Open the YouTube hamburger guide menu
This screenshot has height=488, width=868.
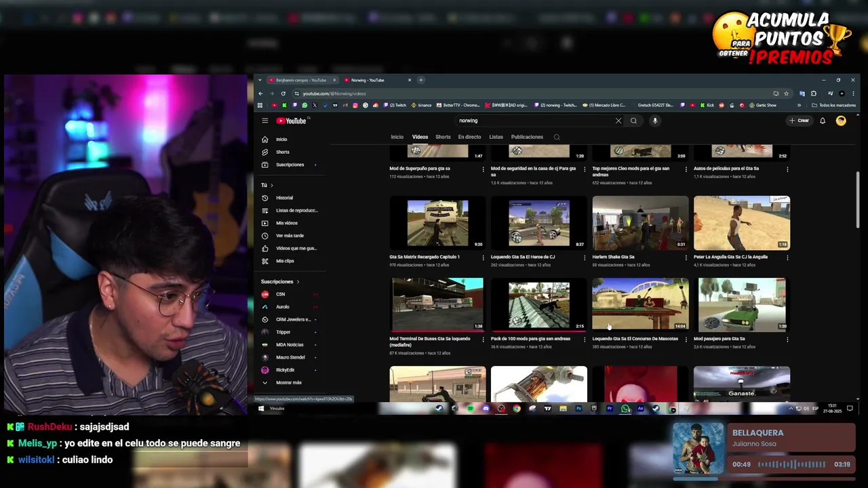coord(265,121)
